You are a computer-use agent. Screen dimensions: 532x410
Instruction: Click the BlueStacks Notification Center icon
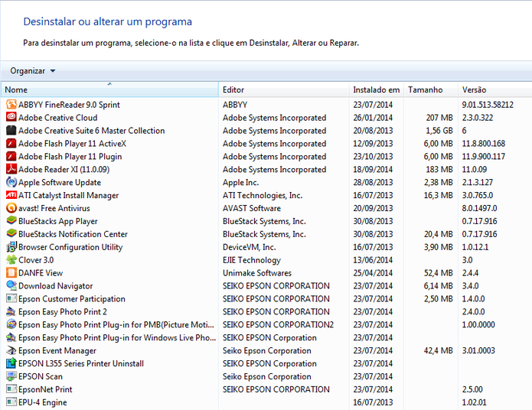[x=11, y=234]
